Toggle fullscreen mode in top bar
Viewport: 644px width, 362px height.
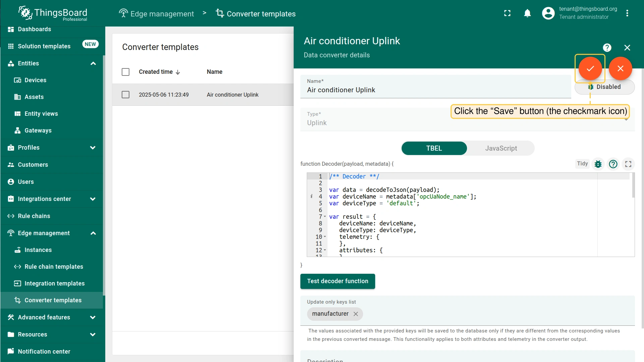click(507, 13)
